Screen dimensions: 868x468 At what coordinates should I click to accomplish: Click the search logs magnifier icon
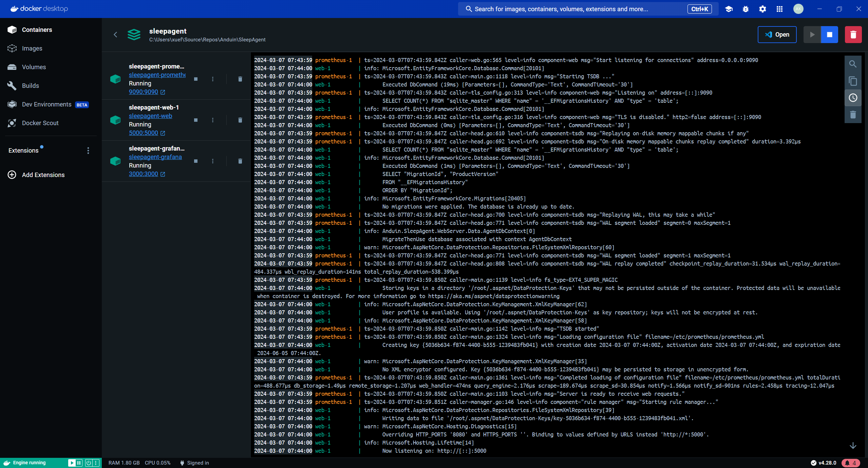[x=853, y=64]
